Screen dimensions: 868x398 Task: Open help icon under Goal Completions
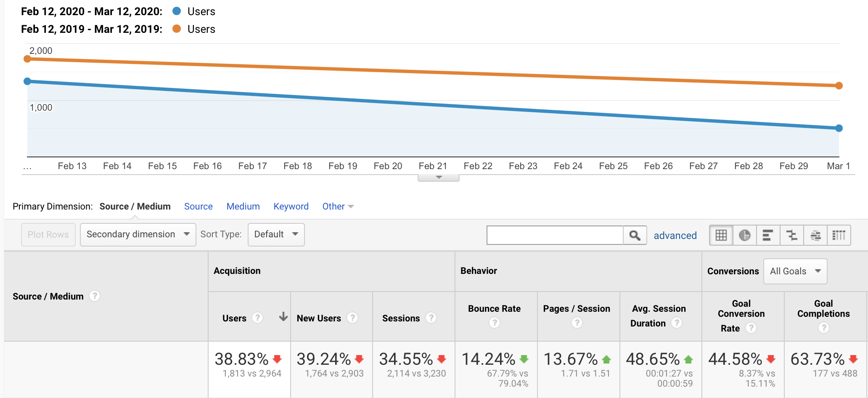(824, 328)
